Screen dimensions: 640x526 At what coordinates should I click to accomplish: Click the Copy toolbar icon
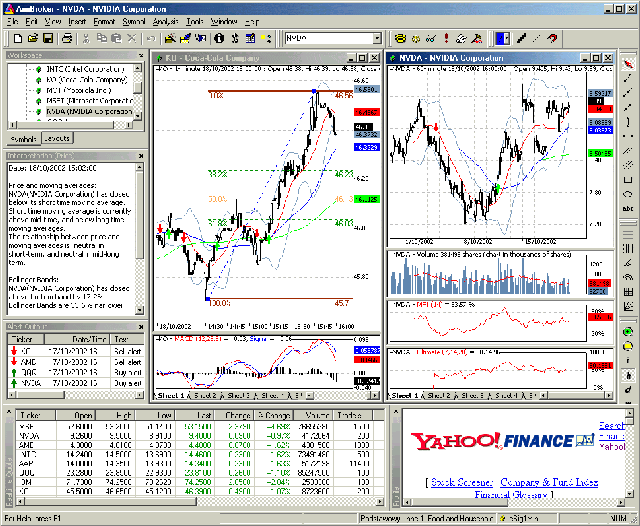pyautogui.click(x=101, y=38)
